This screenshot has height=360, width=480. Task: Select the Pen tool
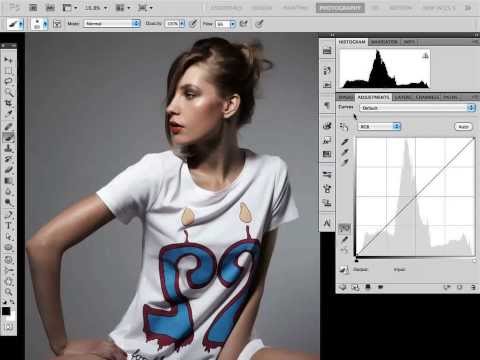tap(8, 215)
